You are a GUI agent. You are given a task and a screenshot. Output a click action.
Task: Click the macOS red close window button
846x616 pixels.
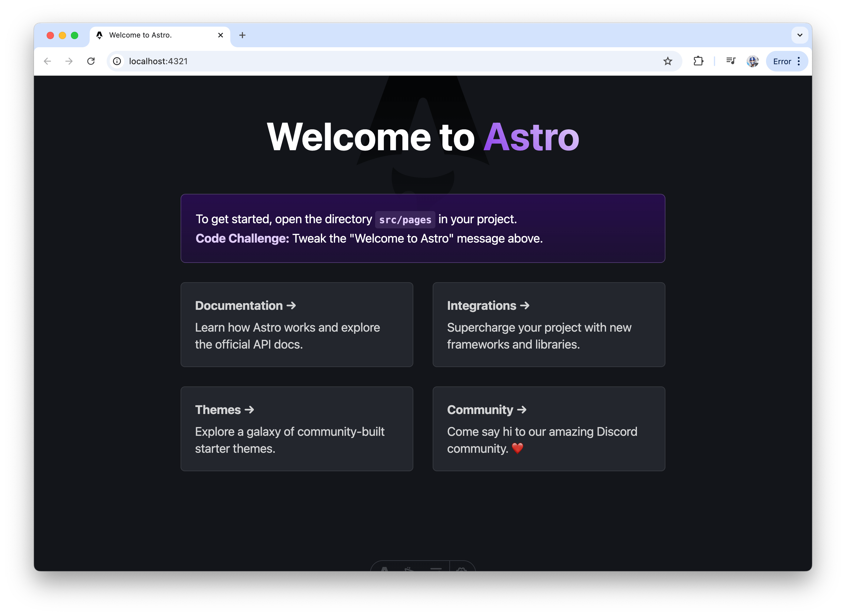pyautogui.click(x=50, y=35)
